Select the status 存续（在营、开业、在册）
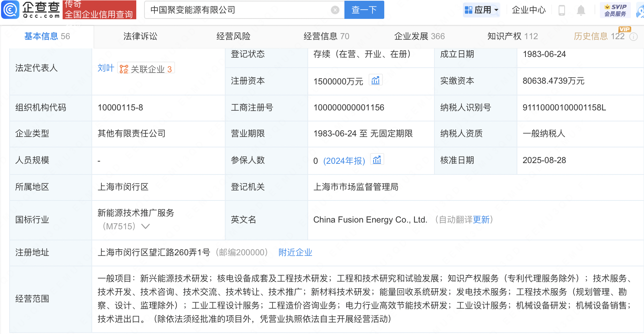This screenshot has height=334, width=644. 362,54
